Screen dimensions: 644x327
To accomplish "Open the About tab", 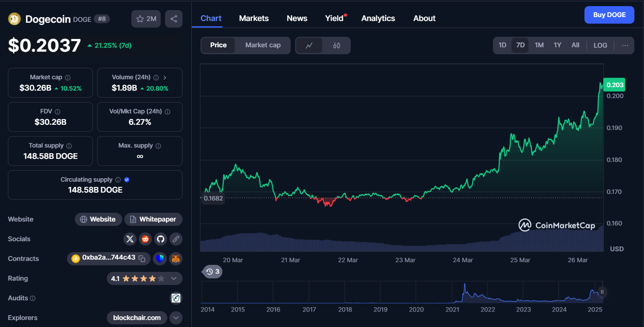I will (x=424, y=18).
